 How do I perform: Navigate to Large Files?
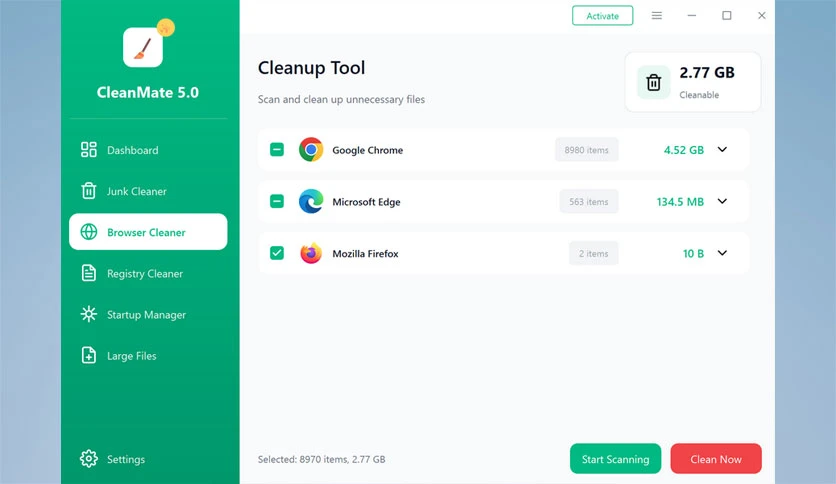(148, 355)
